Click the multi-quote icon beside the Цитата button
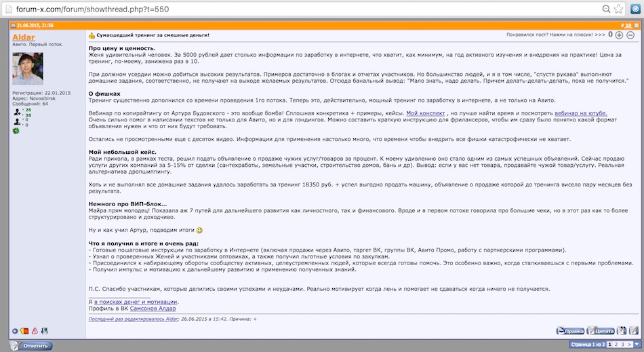Image resolution: width=644 pixels, height=352 pixels. tap(622, 330)
